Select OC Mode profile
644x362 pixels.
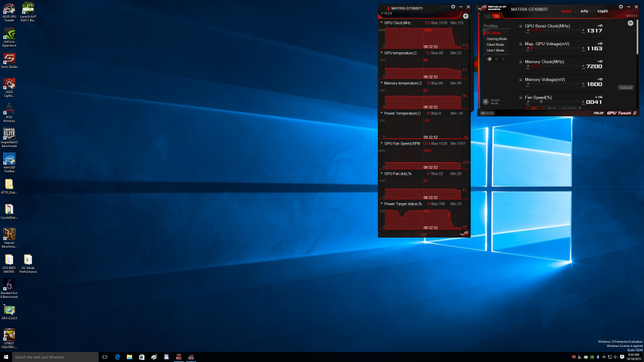click(493, 33)
